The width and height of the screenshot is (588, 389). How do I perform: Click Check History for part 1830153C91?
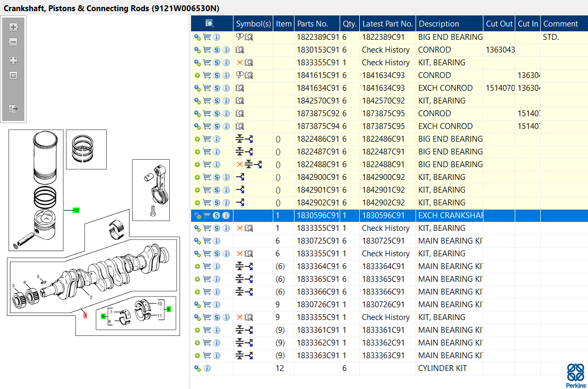[x=386, y=50]
